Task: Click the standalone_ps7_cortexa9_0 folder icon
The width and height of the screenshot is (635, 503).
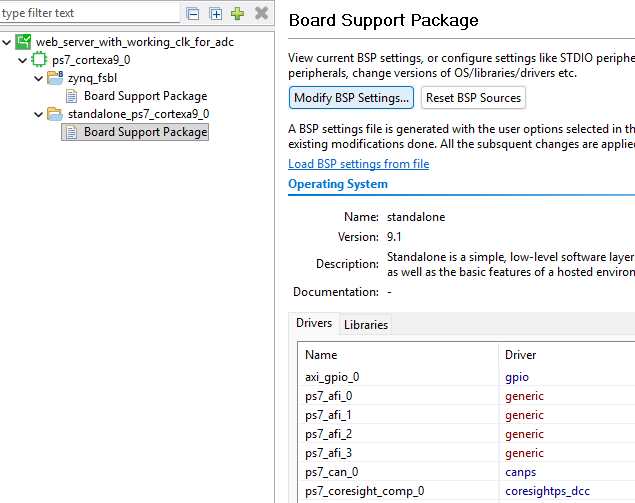Action: click(x=56, y=114)
